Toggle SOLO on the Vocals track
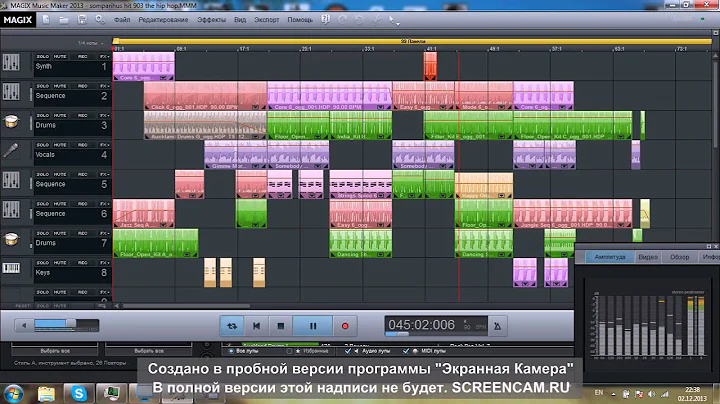Image resolution: width=720 pixels, height=404 pixels. [43, 145]
